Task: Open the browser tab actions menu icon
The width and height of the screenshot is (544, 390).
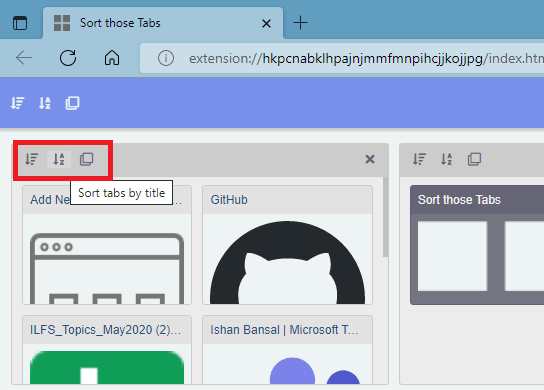Action: click(x=20, y=23)
